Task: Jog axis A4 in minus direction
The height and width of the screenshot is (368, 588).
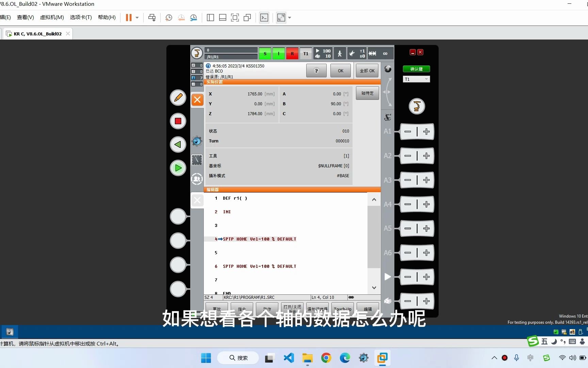Action: (408, 204)
